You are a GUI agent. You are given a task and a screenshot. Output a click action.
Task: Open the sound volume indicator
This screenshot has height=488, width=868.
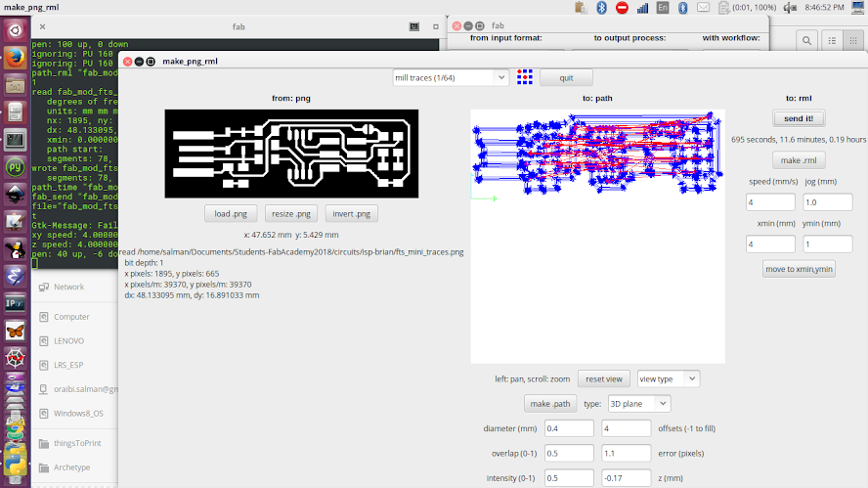[x=791, y=7]
